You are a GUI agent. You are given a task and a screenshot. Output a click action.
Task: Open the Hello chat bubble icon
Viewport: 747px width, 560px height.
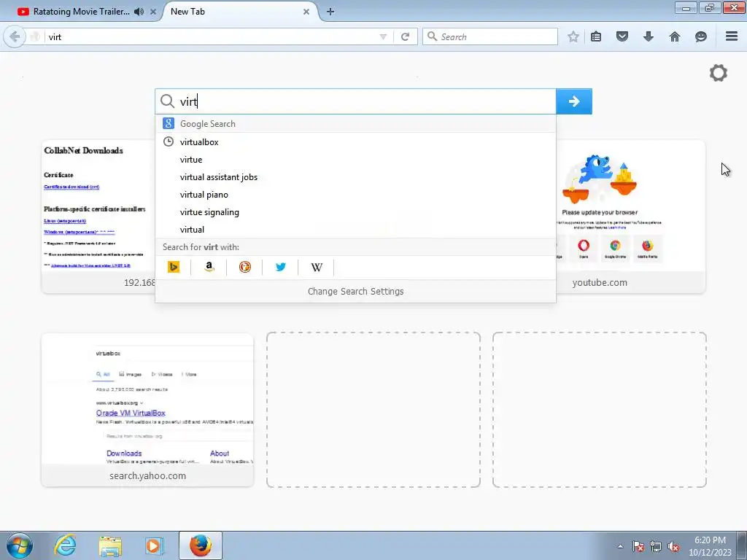(x=701, y=36)
